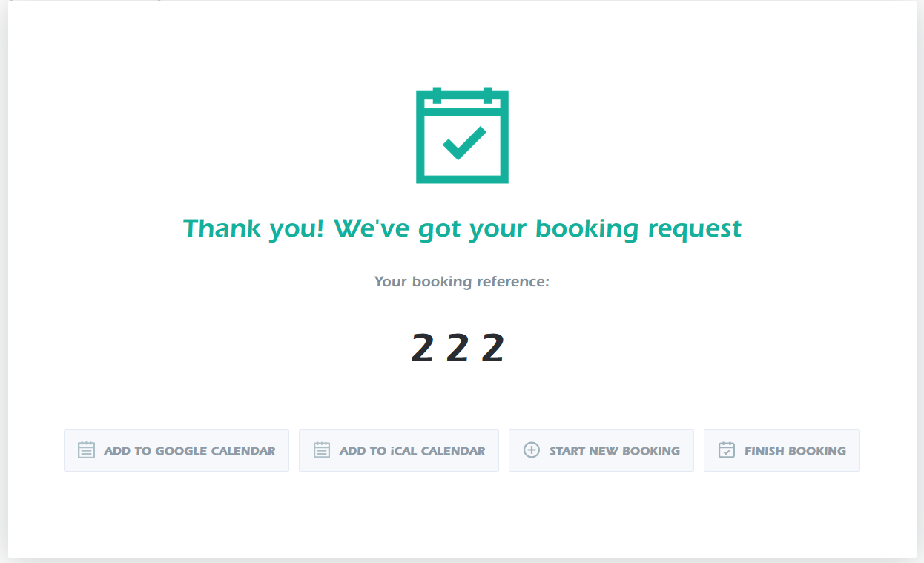Viewport: 924px width, 563px height.
Task: Click the plus circle icon for new booking
Action: pos(532,450)
